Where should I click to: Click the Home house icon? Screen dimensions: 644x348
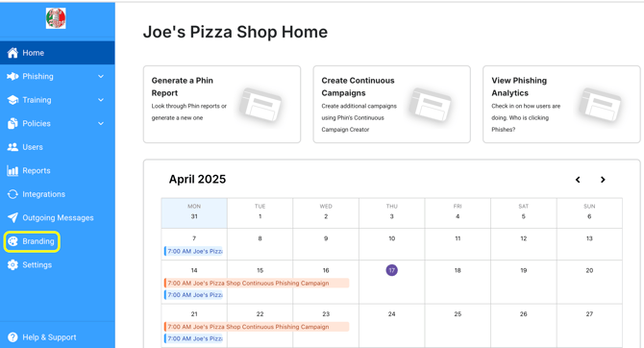(12, 53)
